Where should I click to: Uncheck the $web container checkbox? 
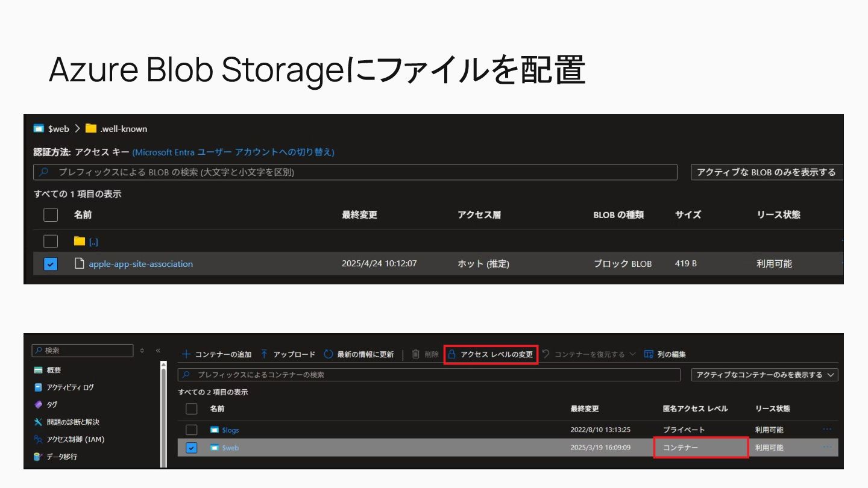192,448
